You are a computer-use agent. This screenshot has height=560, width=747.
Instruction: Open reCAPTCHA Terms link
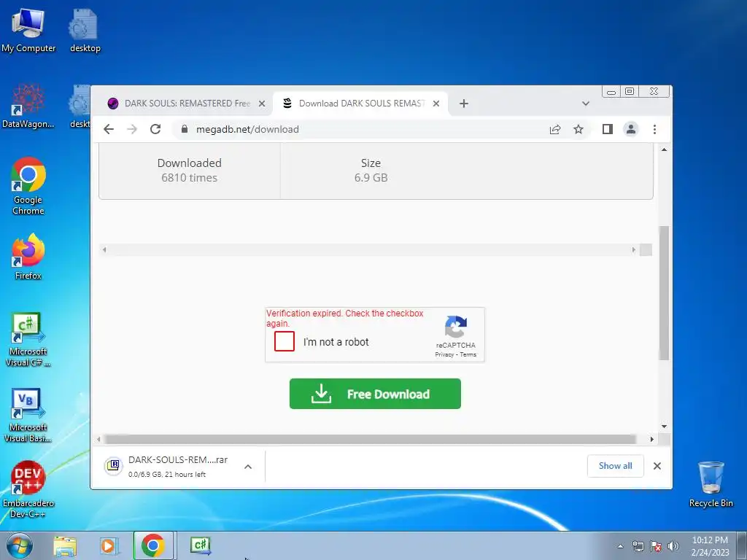[x=468, y=354]
